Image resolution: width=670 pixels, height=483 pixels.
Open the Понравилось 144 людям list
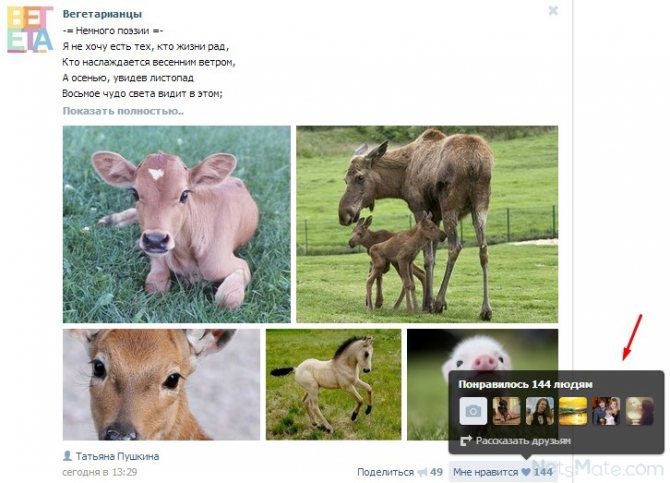[x=525, y=384]
